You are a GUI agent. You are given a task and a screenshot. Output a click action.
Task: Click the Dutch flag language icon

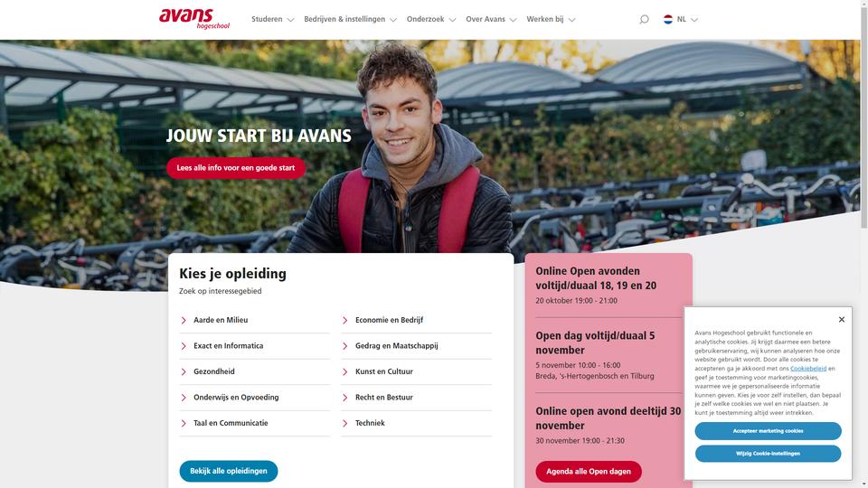(x=668, y=19)
